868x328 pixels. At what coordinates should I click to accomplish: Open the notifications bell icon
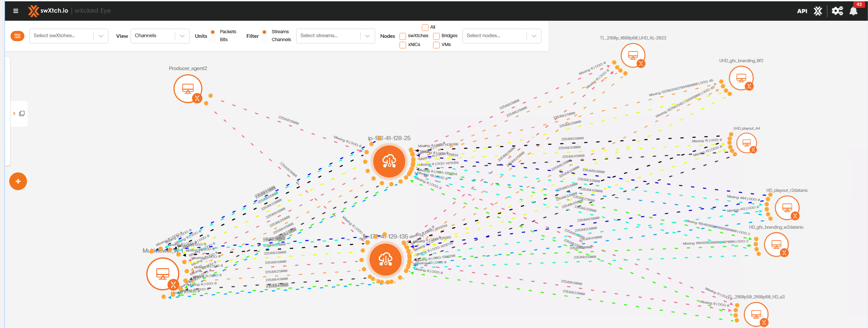pyautogui.click(x=853, y=11)
